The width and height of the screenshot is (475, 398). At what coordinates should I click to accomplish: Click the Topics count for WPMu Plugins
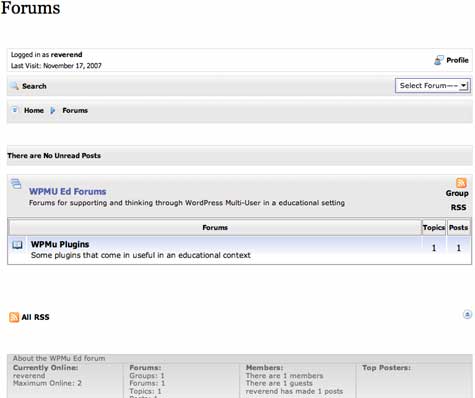pos(434,248)
